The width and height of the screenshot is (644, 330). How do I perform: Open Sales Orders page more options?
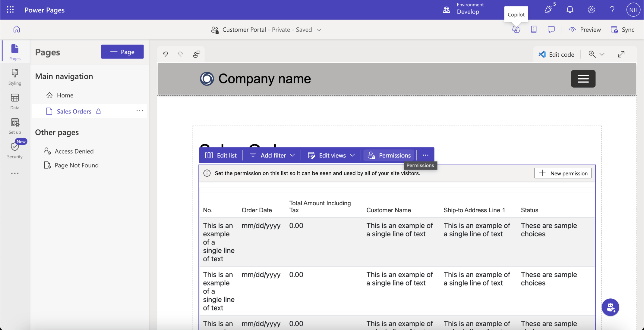[x=140, y=111]
